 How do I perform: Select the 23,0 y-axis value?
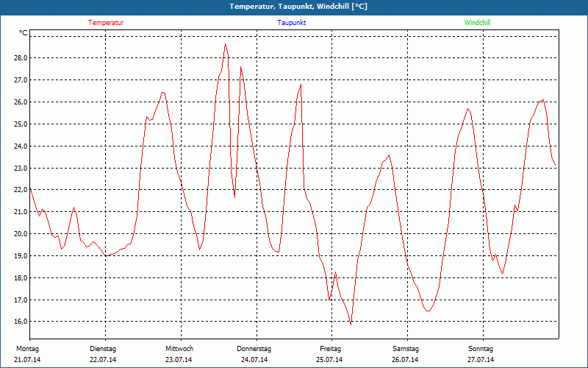pyautogui.click(x=21, y=168)
